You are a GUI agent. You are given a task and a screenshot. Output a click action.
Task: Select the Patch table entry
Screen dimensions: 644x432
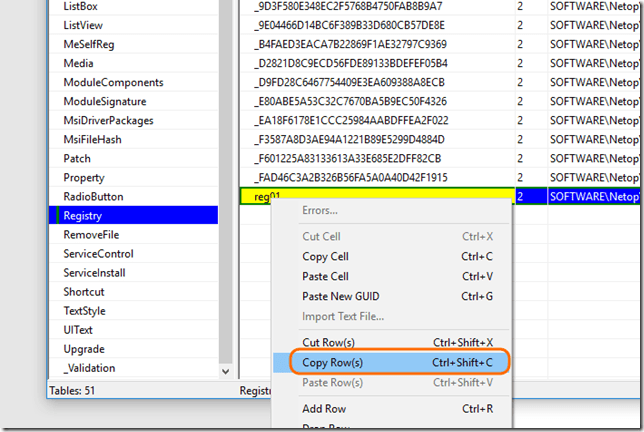77,158
